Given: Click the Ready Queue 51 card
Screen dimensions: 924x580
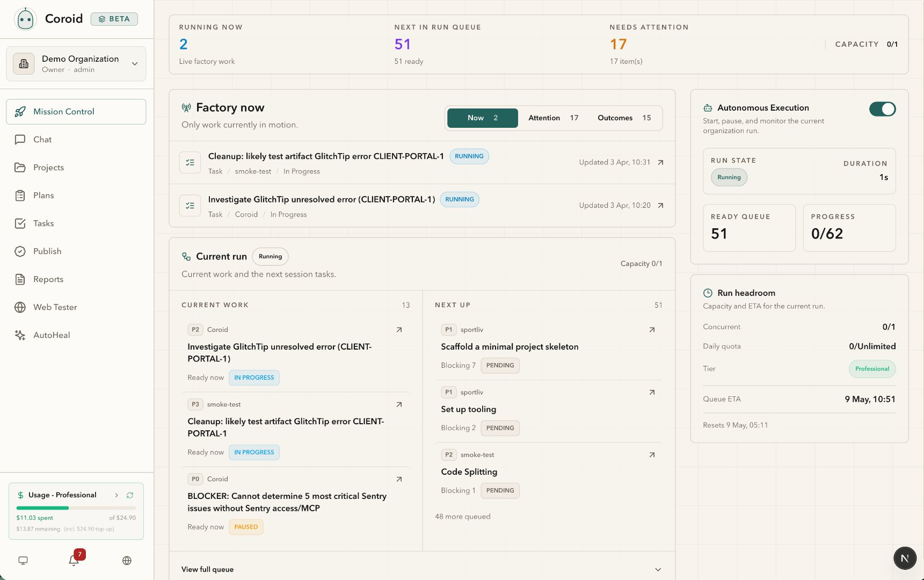Looking at the screenshot, I should coord(749,228).
